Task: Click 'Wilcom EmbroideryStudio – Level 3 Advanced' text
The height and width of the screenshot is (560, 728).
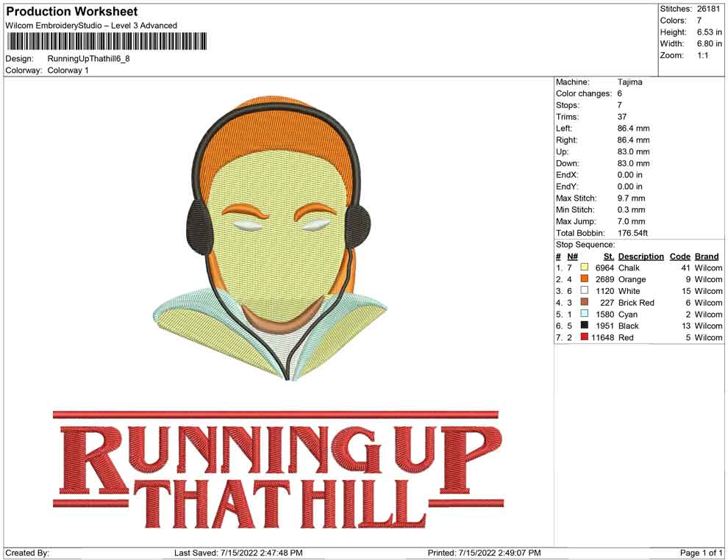Action: tap(91, 26)
